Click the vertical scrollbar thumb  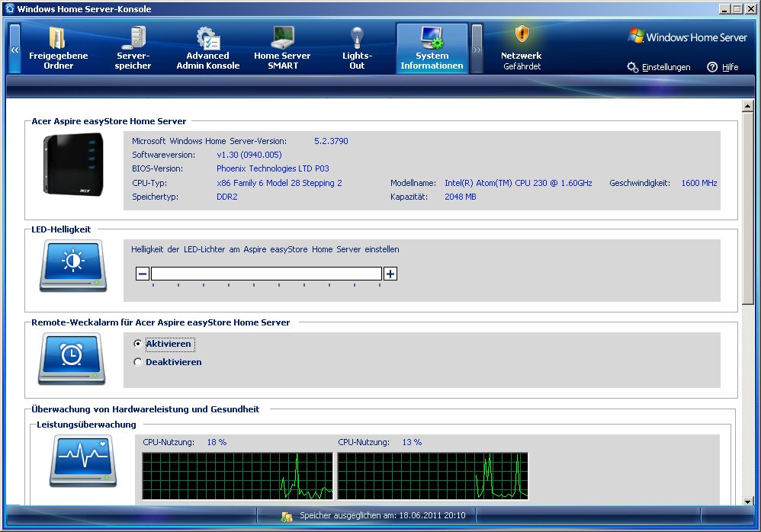[x=747, y=209]
